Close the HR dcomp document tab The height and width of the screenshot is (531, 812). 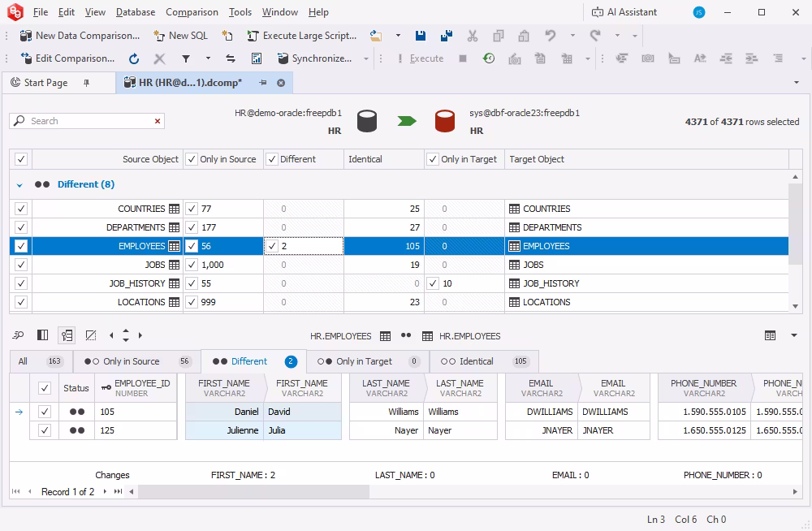click(281, 83)
